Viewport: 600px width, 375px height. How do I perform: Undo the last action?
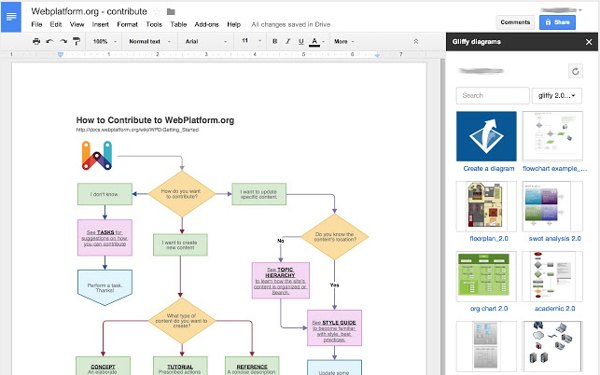[49, 41]
